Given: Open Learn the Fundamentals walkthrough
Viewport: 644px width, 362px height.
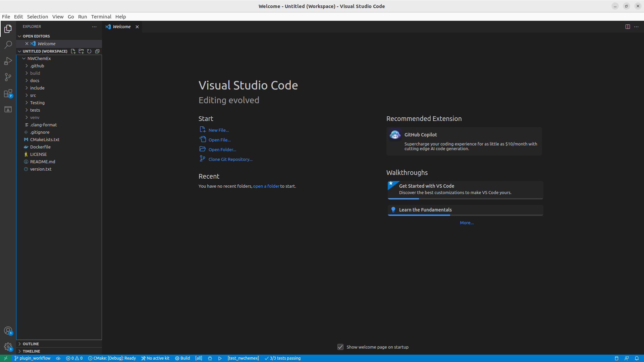Looking at the screenshot, I should (465, 210).
